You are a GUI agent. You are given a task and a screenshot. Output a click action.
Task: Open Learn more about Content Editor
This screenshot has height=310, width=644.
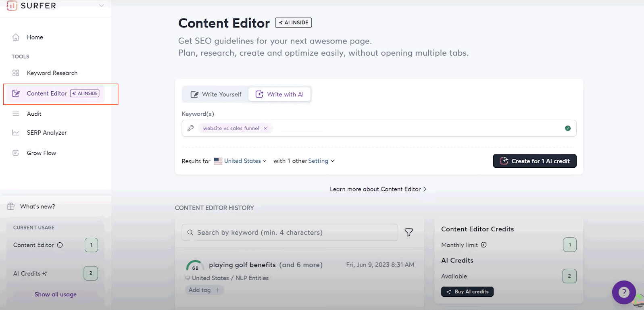[378, 189]
